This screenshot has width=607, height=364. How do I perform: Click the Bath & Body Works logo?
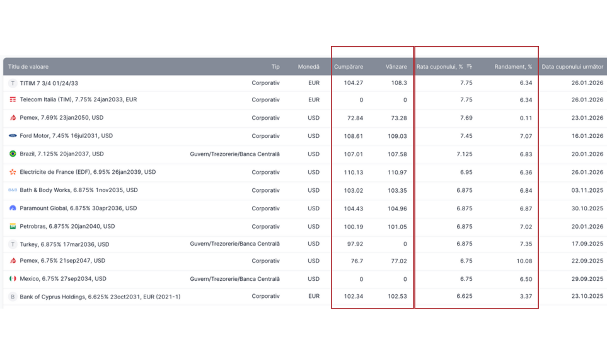click(13, 190)
